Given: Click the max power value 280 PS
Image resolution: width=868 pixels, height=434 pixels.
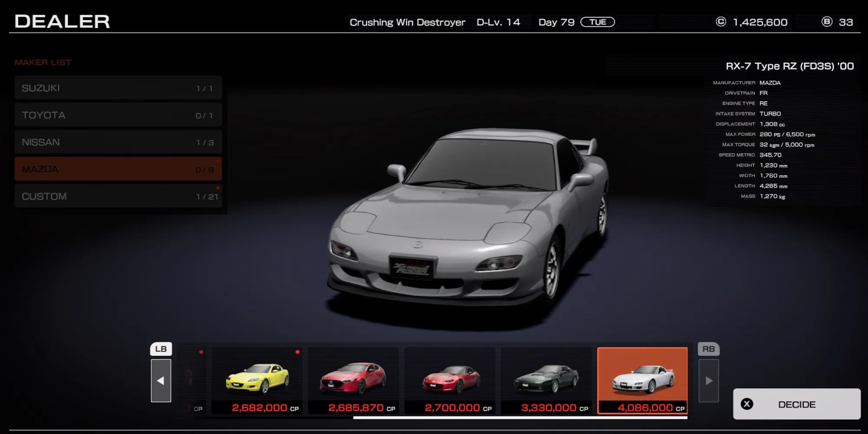Looking at the screenshot, I should [x=770, y=135].
